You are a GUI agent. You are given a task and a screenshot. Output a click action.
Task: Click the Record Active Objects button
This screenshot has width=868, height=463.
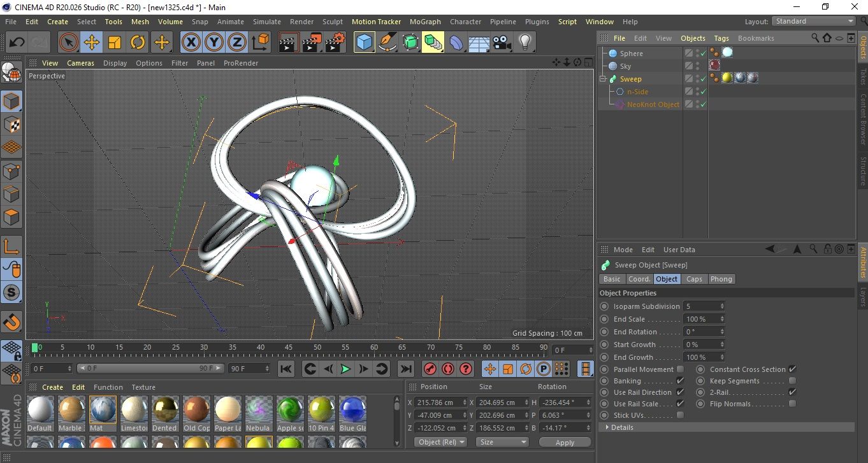430,369
